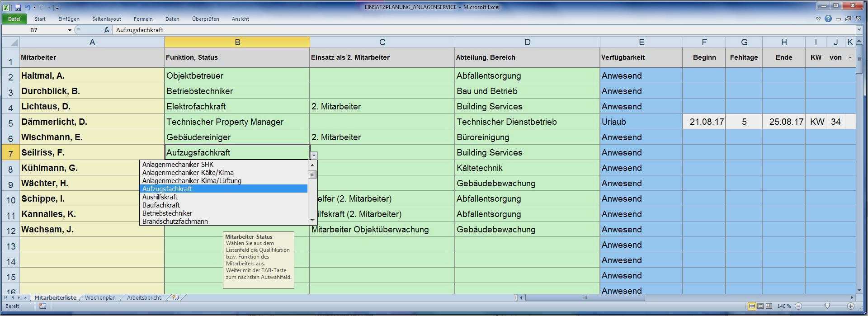Select column header A
The height and width of the screenshot is (316, 868).
92,42
